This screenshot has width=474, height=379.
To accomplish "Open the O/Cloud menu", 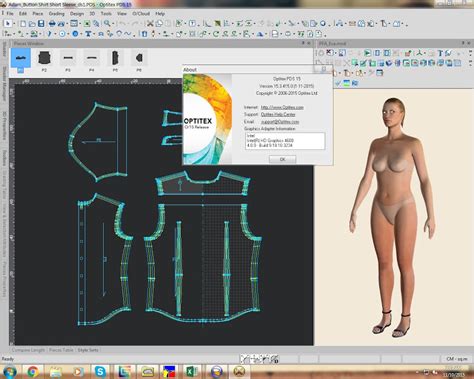I will [x=141, y=13].
